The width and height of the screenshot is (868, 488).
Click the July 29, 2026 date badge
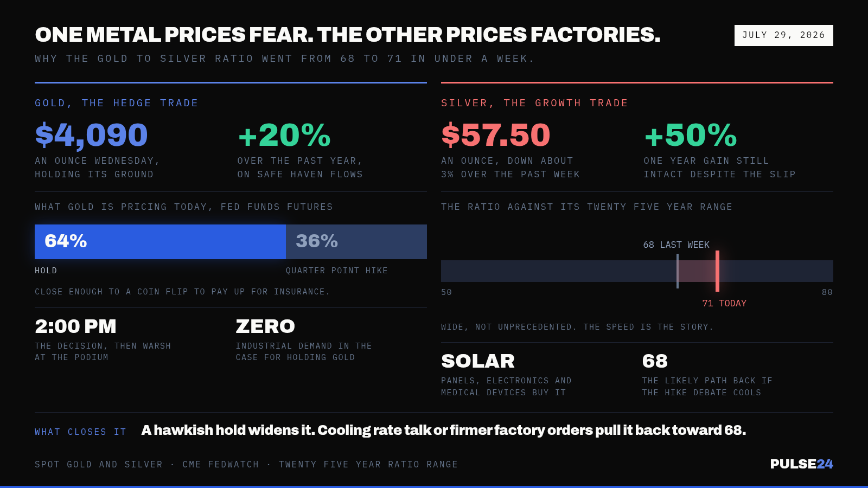pos(783,35)
